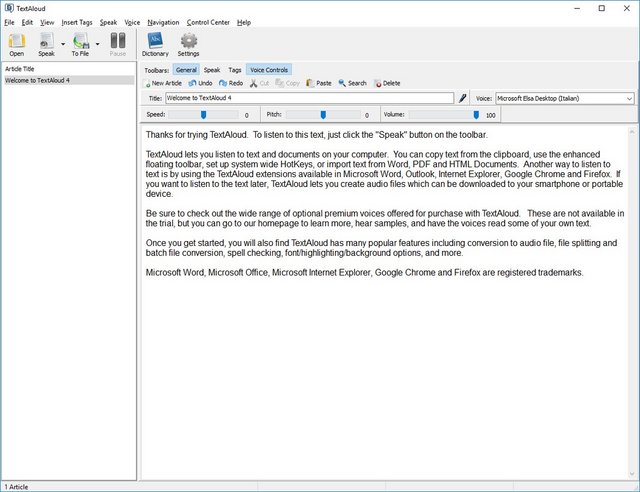Click the pen icon beside Title field

tap(462, 98)
